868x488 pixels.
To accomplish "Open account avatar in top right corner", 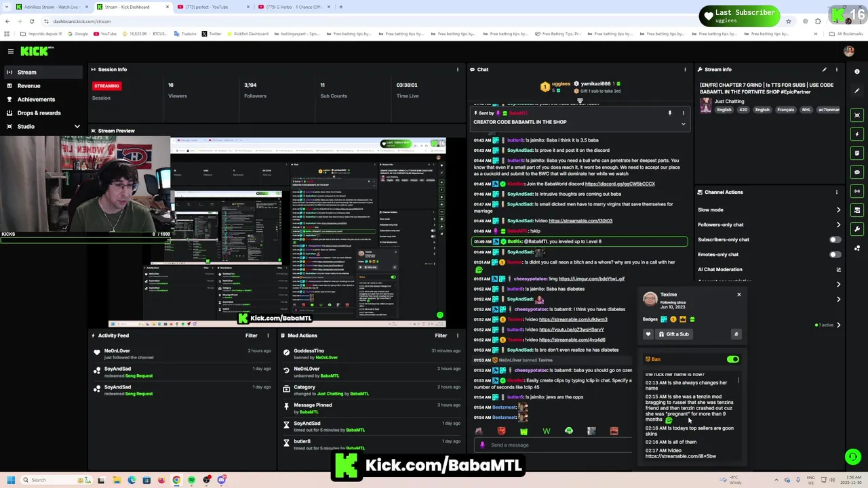I will (x=849, y=52).
